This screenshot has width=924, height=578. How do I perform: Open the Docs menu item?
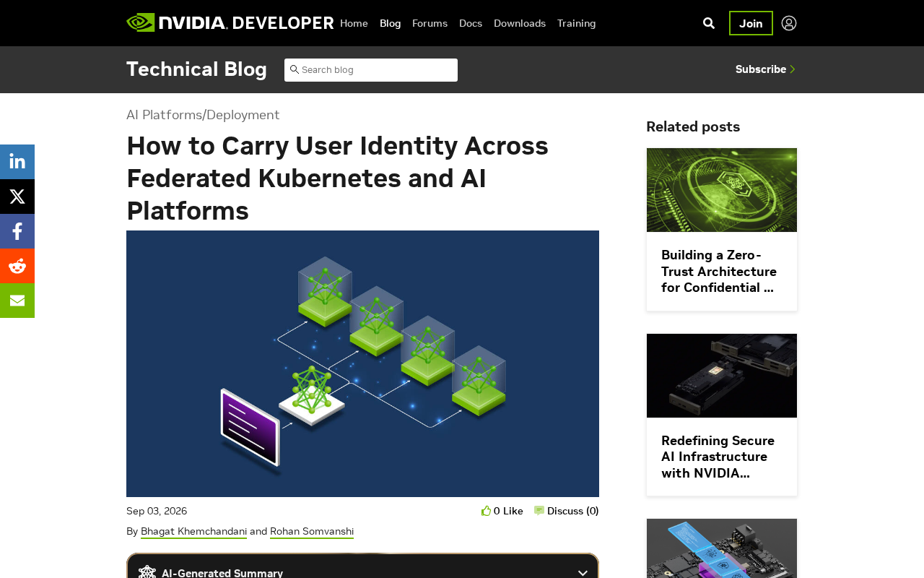[x=471, y=23]
